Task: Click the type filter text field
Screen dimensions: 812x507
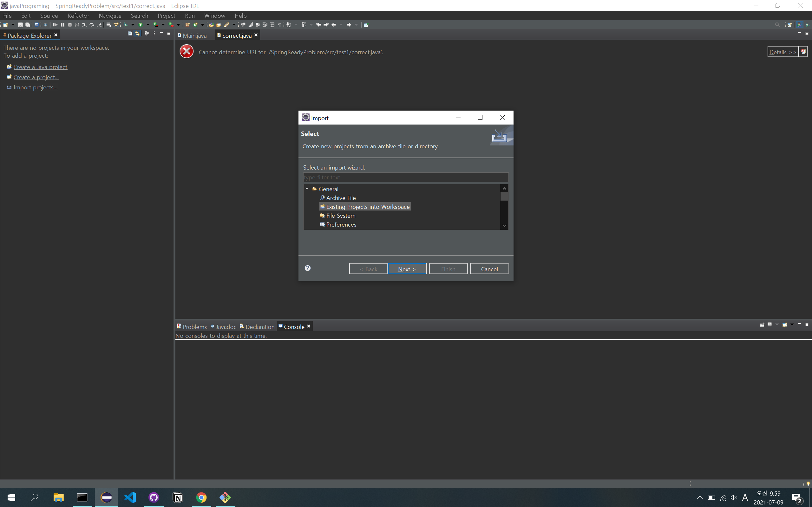Action: pyautogui.click(x=405, y=177)
